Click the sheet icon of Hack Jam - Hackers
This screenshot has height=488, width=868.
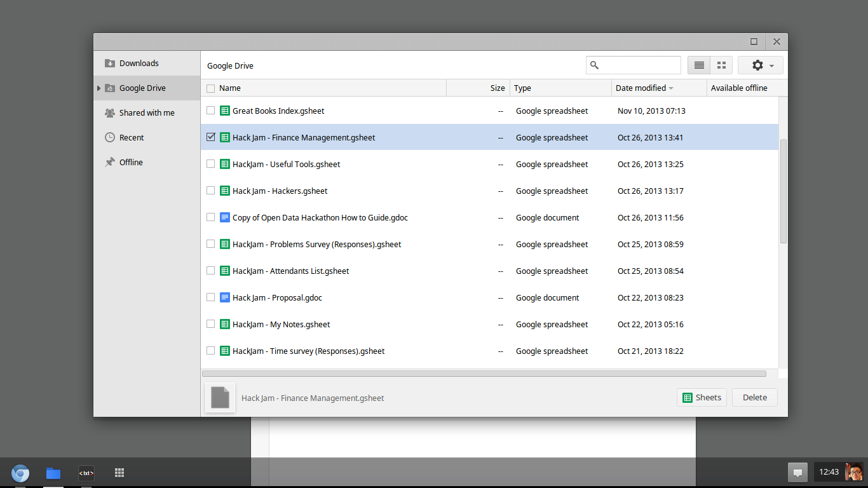pyautogui.click(x=224, y=191)
